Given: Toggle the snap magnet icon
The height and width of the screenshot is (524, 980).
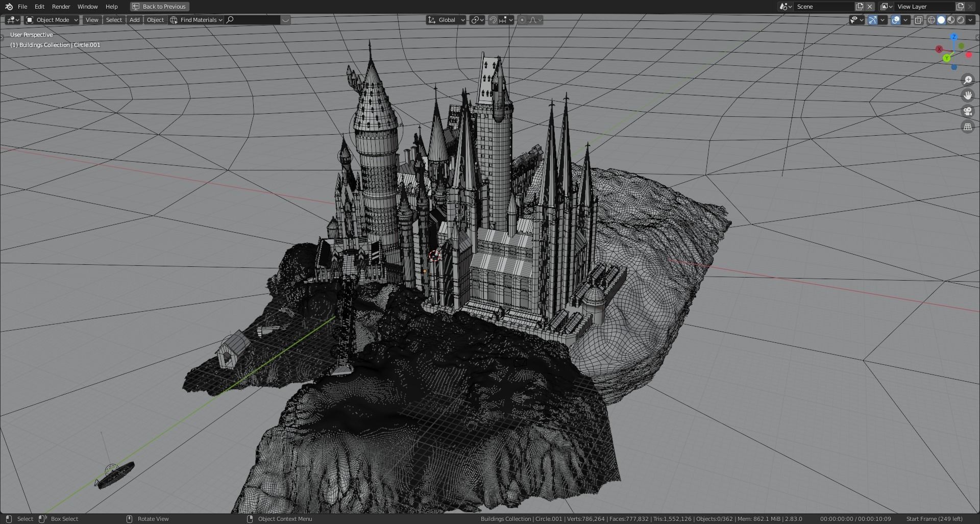Looking at the screenshot, I should click(493, 20).
